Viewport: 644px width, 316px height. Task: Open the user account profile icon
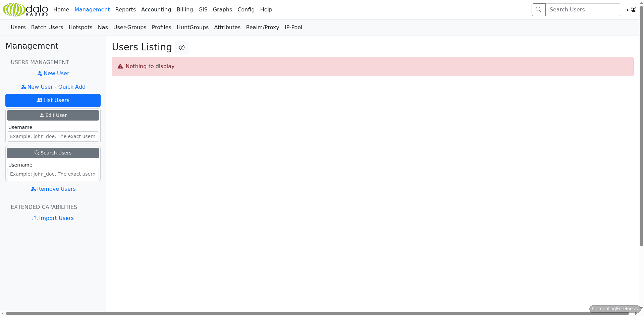[x=633, y=10]
